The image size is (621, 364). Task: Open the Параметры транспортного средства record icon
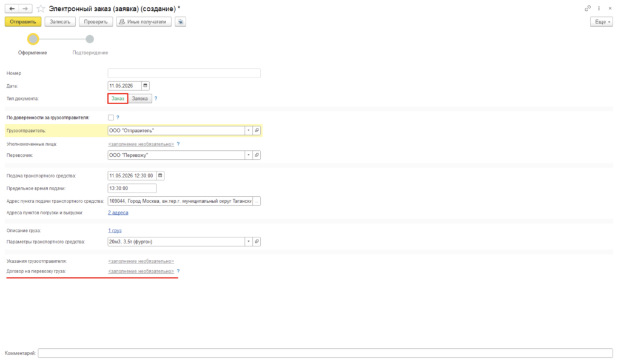(257, 242)
